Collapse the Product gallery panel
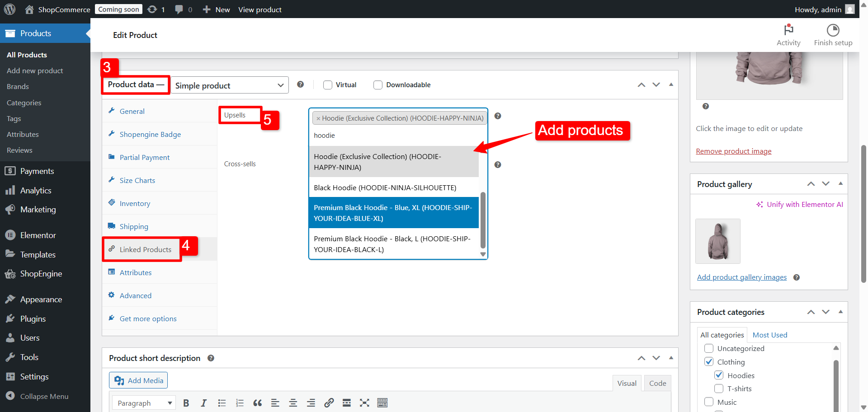 pos(840,183)
